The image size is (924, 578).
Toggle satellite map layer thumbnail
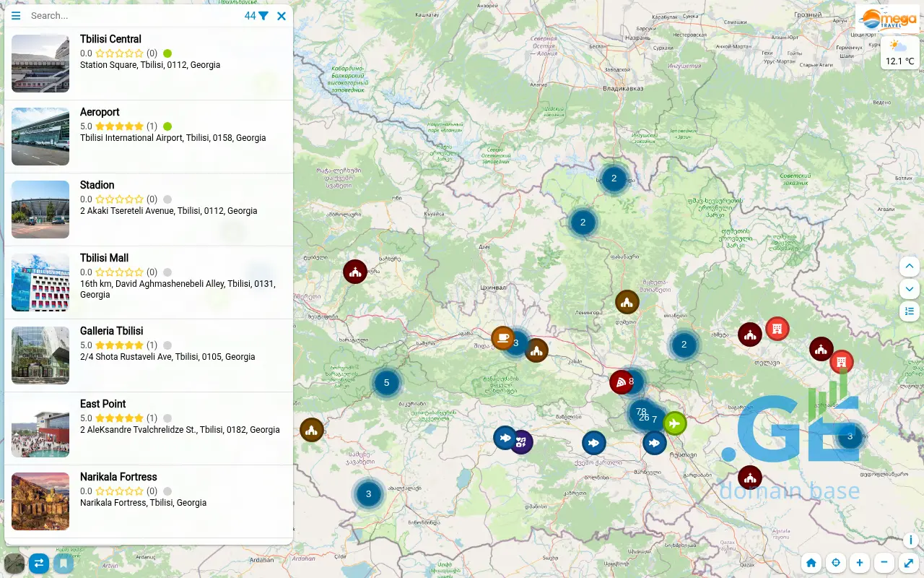point(14,563)
